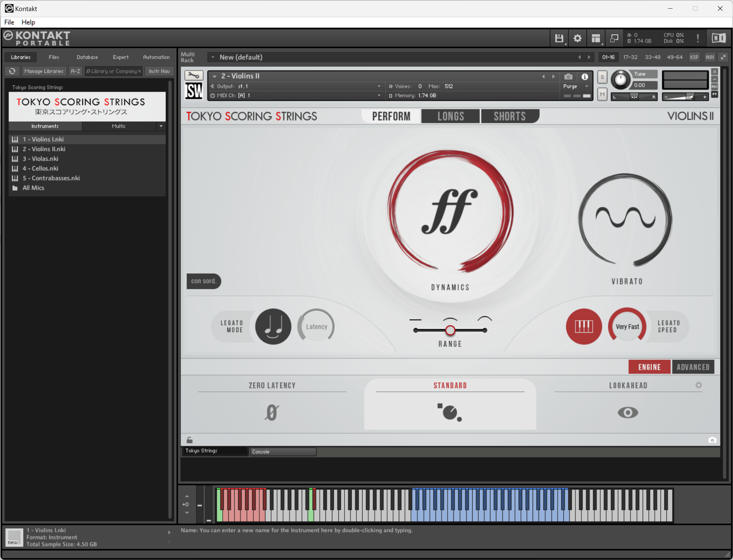Click the legato mode note icon
Viewport: 733px width, 560px height.
click(x=273, y=326)
